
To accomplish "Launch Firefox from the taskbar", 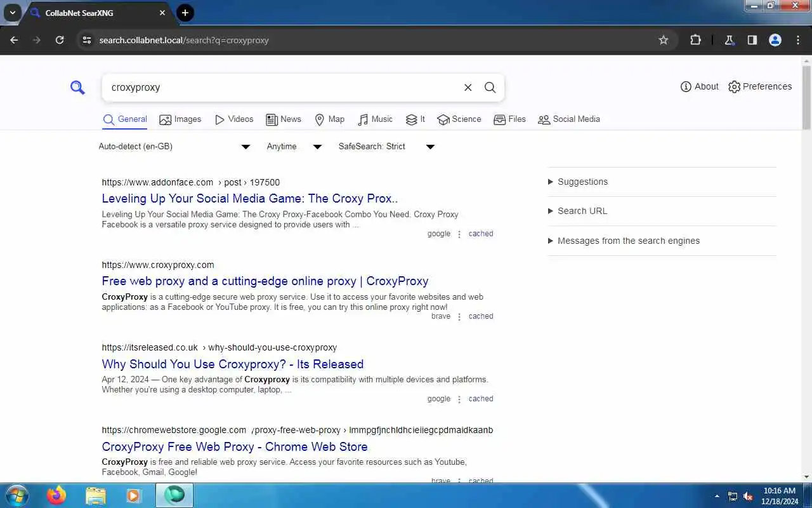I will coord(56,495).
